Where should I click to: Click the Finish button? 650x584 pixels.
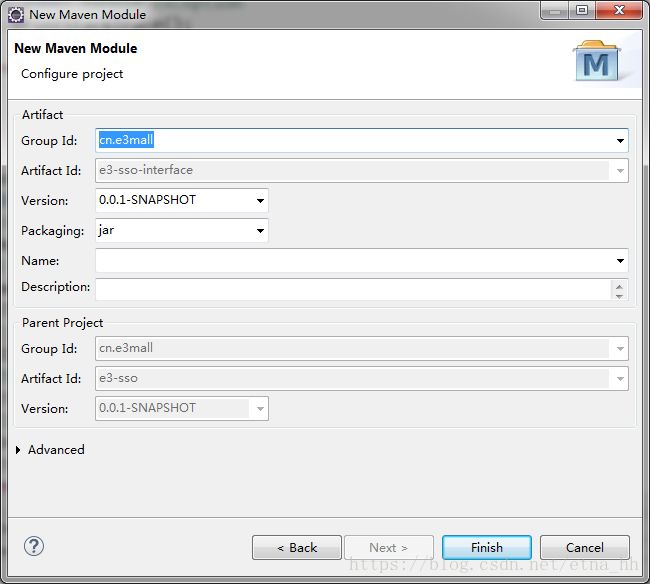(487, 548)
